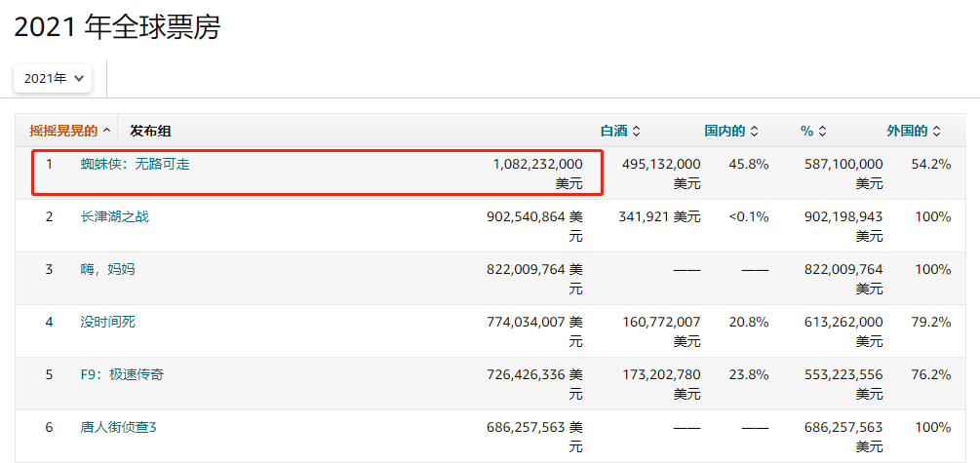Select the 23.8% domestic percentage
The height and width of the screenshot is (463, 980).
click(749, 374)
